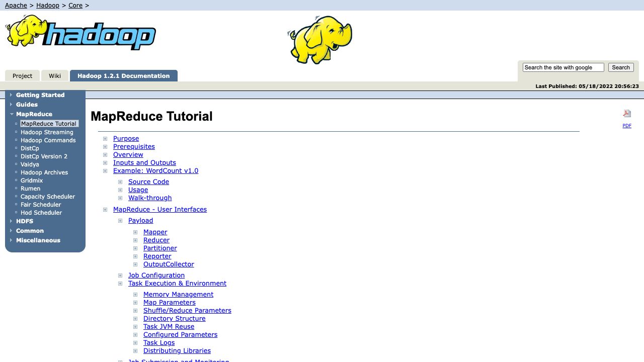Screen dimensions: 644x362
Task: Click the jumping elephant mascot image
Action: click(320, 39)
